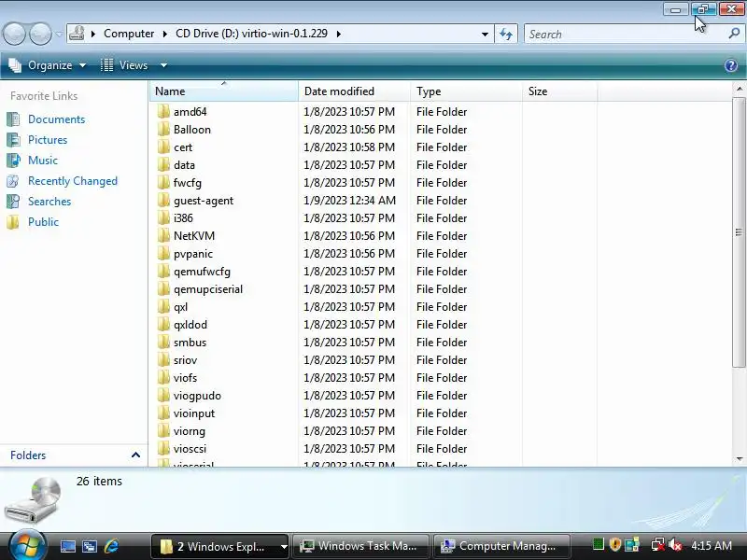Select the NetKVM folder icon
The width and height of the screenshot is (747, 560).
click(x=163, y=236)
